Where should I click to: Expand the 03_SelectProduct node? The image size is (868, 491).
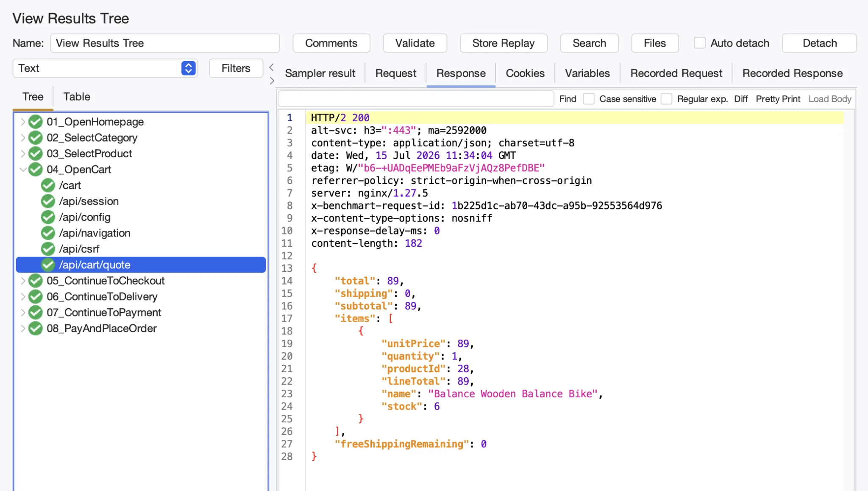[23, 153]
